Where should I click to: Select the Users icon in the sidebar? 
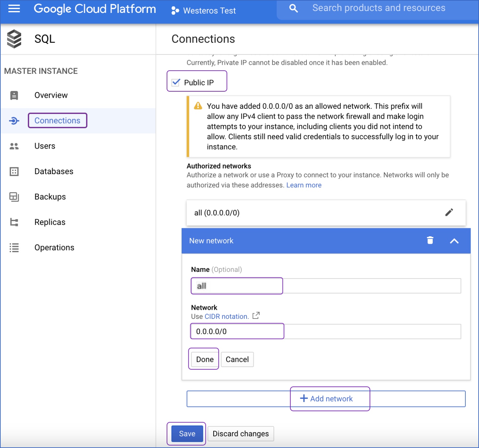pos(14,146)
